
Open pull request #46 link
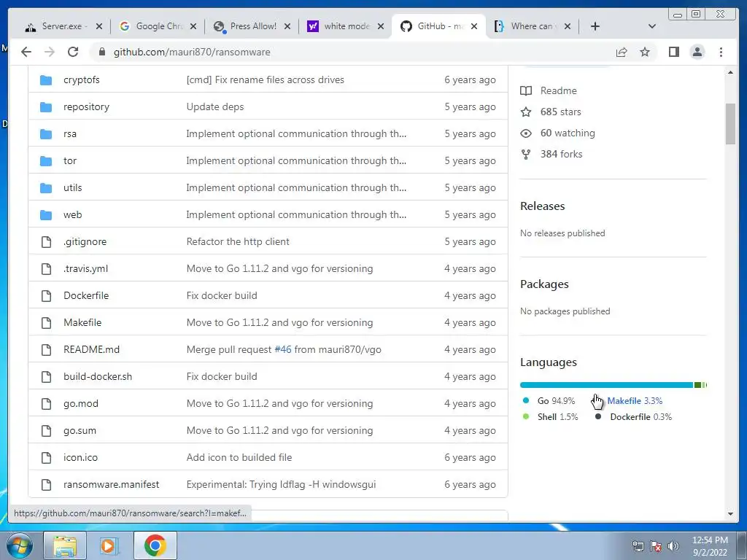tap(282, 349)
